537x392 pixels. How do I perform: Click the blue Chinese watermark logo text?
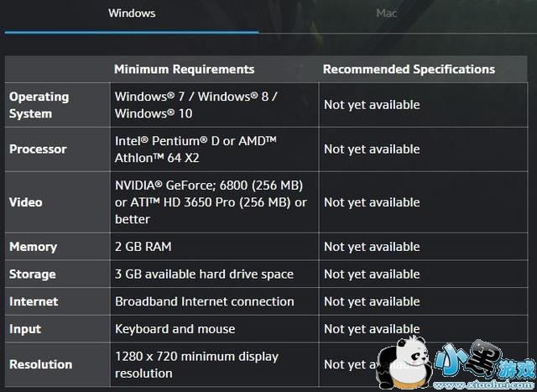pyautogui.click(x=485, y=362)
